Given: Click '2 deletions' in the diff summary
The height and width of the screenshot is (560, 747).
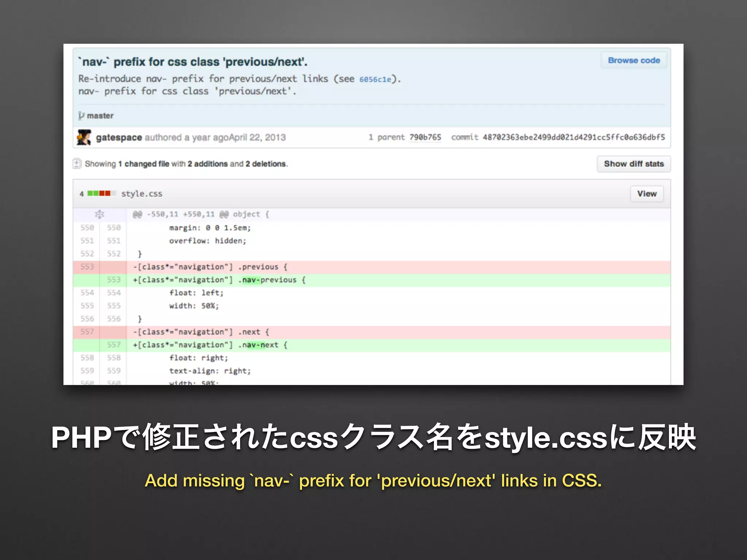Looking at the screenshot, I should coord(266,164).
